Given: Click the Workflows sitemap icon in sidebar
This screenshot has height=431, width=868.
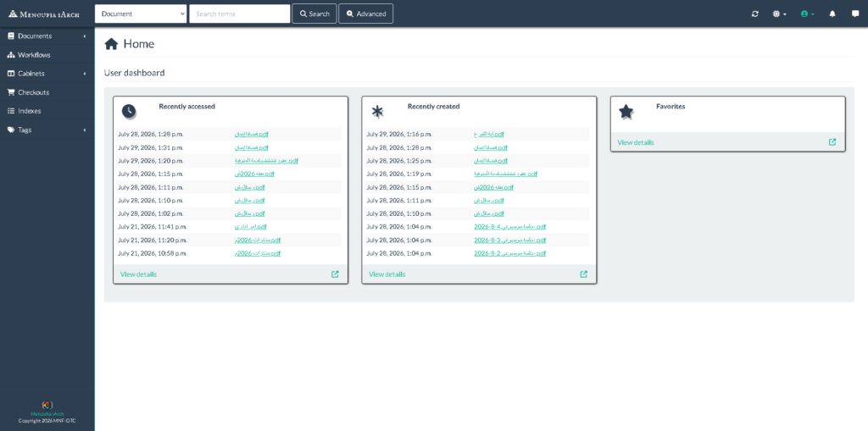Looking at the screenshot, I should point(10,55).
